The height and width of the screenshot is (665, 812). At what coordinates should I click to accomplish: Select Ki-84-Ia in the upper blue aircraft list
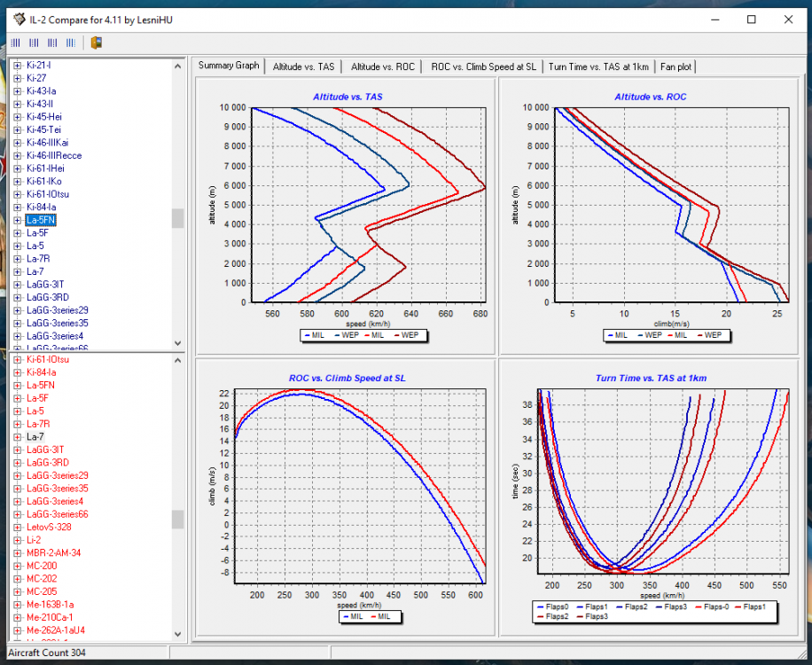click(x=43, y=207)
